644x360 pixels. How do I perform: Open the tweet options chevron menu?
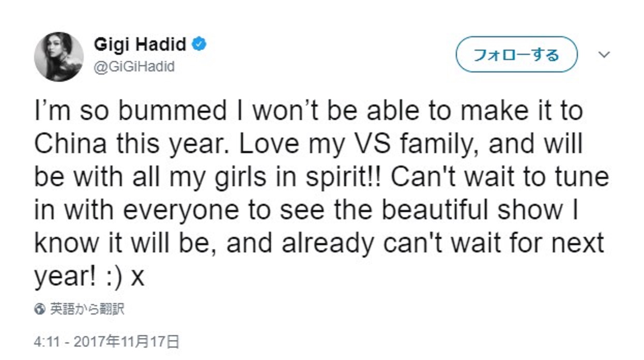coord(604,54)
